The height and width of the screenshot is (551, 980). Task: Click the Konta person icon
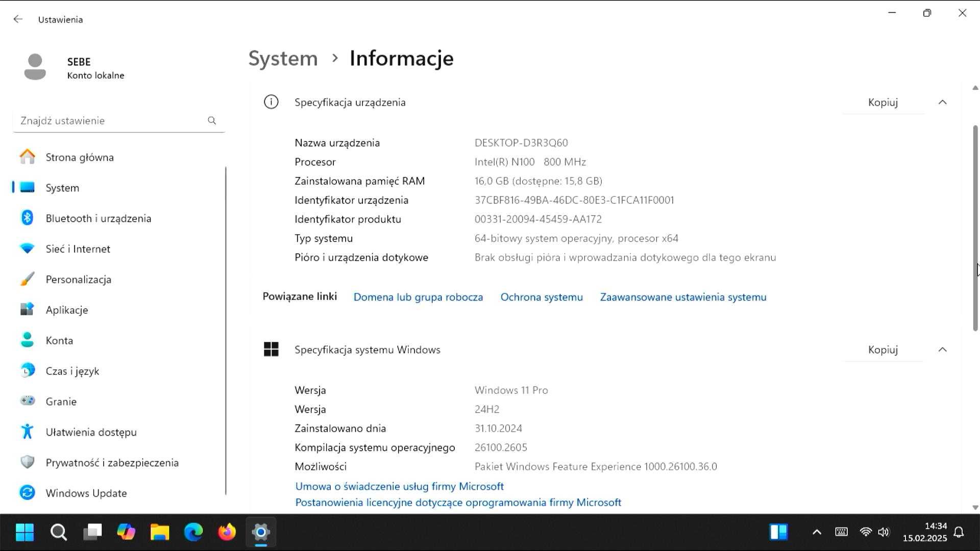28,340
